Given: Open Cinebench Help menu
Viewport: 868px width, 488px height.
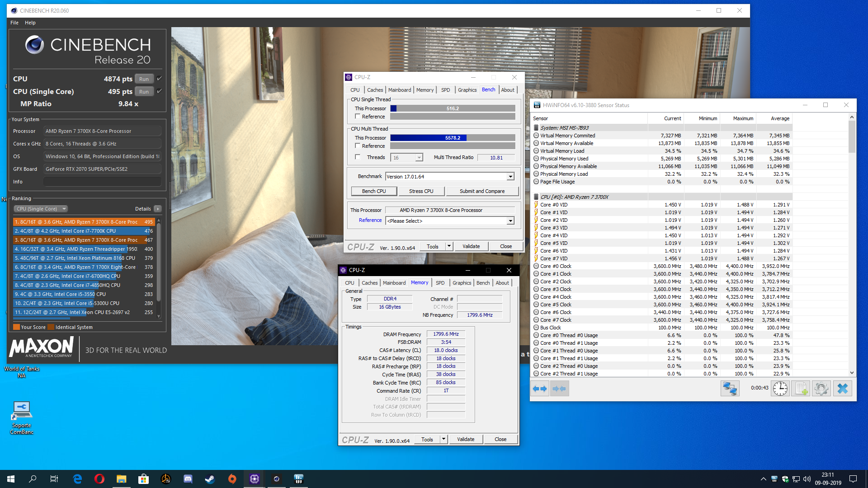Looking at the screenshot, I should [30, 23].
